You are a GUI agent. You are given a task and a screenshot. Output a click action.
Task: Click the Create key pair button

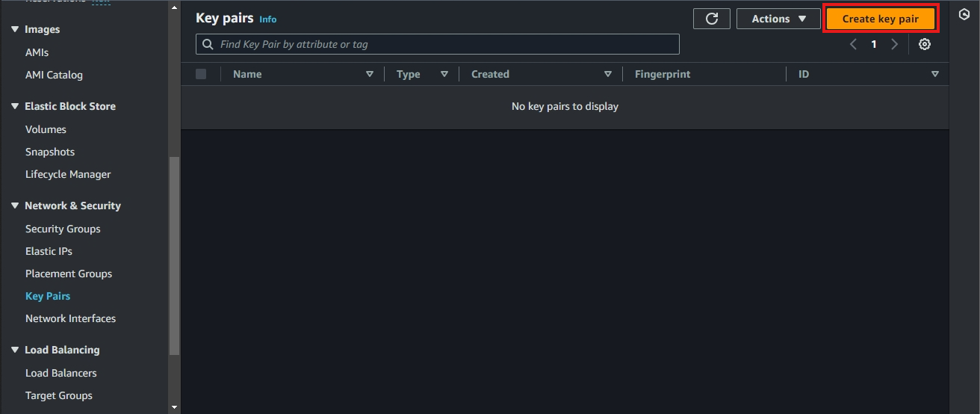(881, 19)
